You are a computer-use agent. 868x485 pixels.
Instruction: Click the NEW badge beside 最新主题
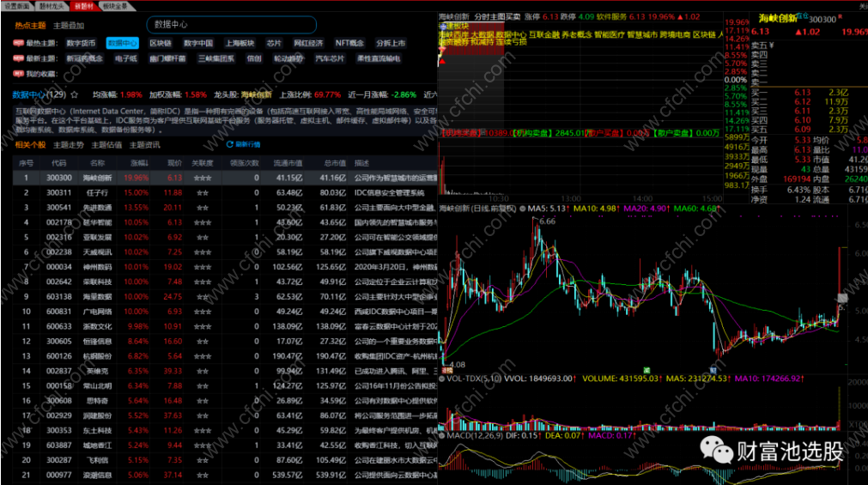click(18, 58)
